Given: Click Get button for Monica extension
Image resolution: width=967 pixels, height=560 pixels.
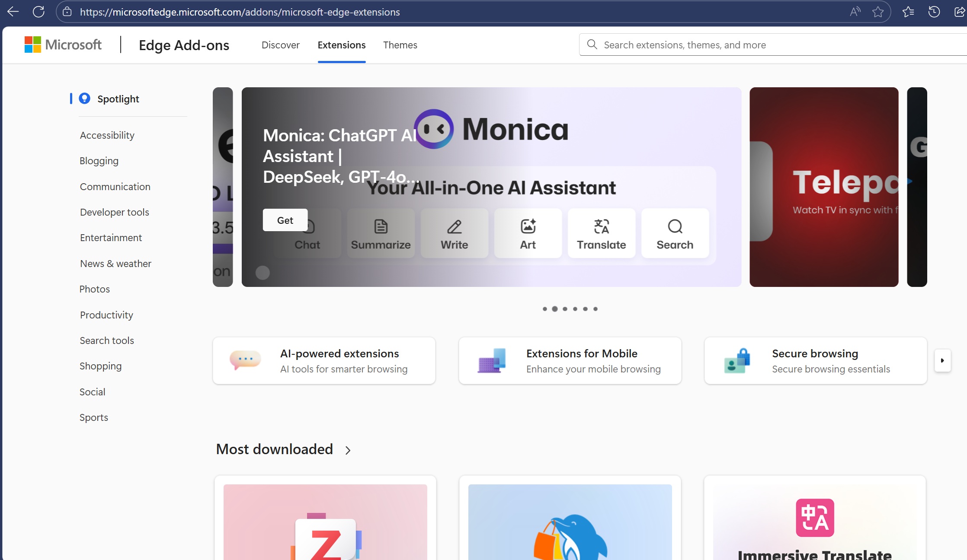Looking at the screenshot, I should [x=285, y=220].
